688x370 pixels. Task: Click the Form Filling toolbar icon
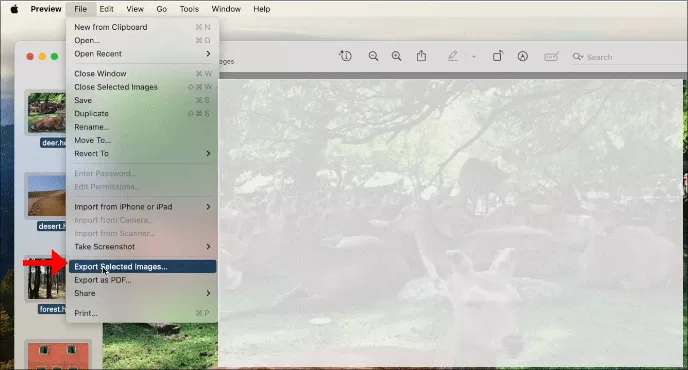[x=551, y=56]
